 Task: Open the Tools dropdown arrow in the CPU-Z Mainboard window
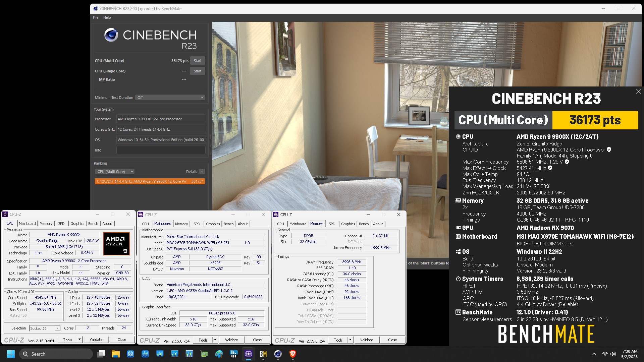click(215, 340)
